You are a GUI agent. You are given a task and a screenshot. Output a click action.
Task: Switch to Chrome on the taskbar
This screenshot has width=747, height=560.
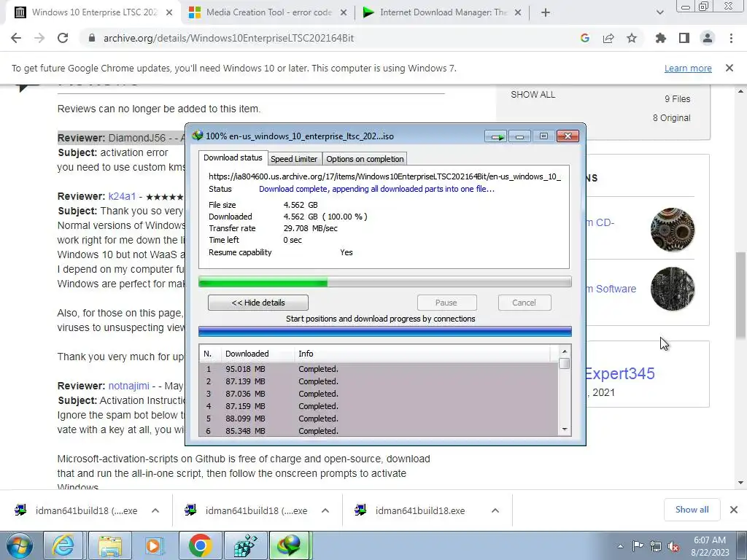pos(200,545)
